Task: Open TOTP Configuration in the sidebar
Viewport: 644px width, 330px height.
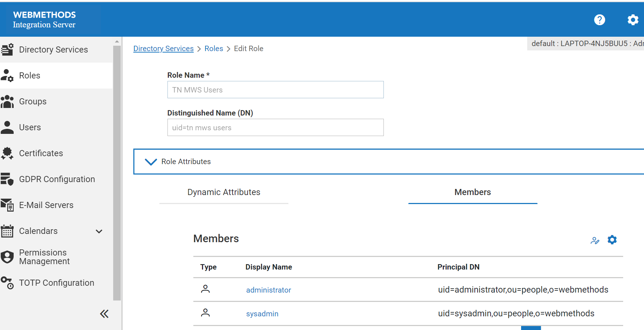Action: (56, 283)
